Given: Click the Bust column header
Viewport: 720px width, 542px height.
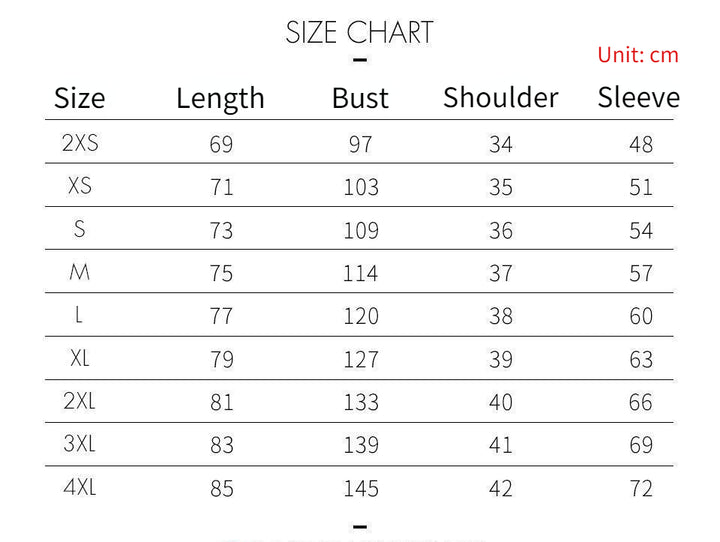Looking at the screenshot, I should [360, 98].
